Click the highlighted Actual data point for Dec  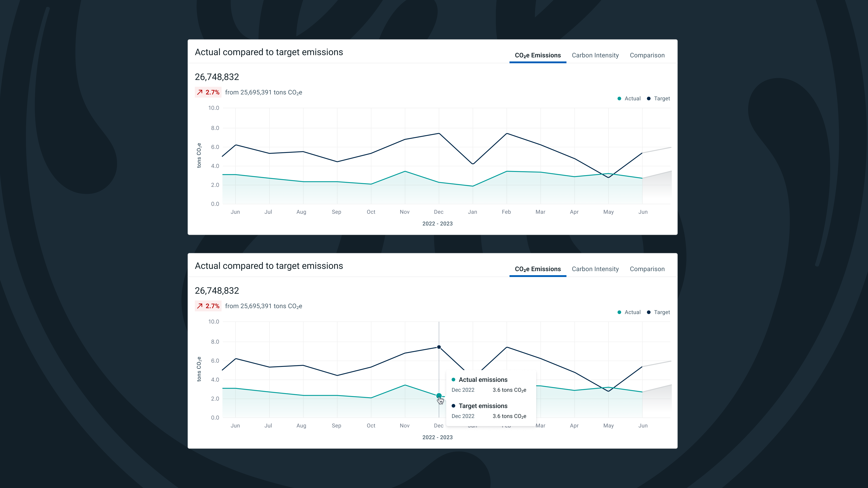click(439, 396)
